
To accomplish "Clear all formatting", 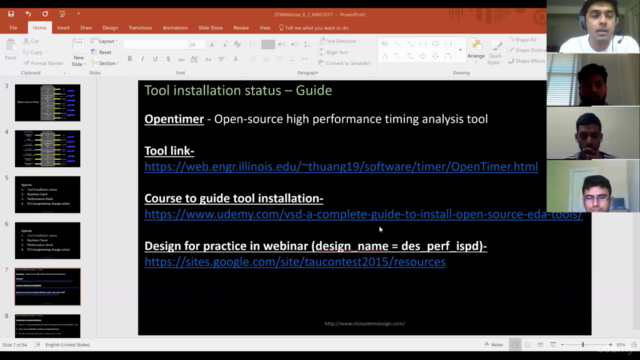I will click(x=238, y=44).
